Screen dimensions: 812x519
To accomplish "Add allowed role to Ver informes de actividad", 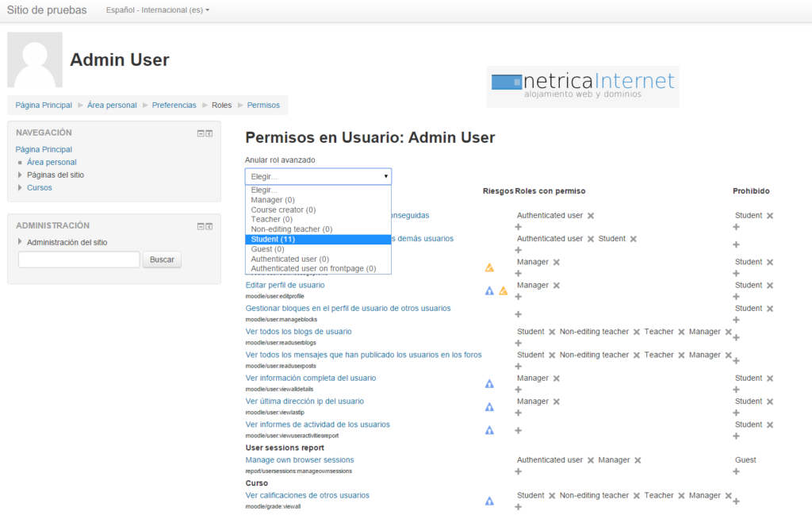I will click(x=518, y=430).
